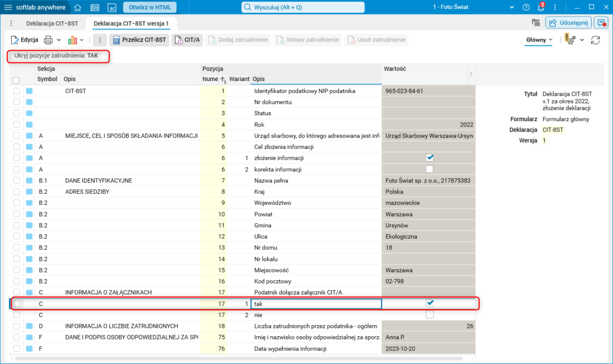The width and height of the screenshot is (613, 364).
Task: Select row checkbox for Liczba zatrudnionych row
Action: (17, 326)
